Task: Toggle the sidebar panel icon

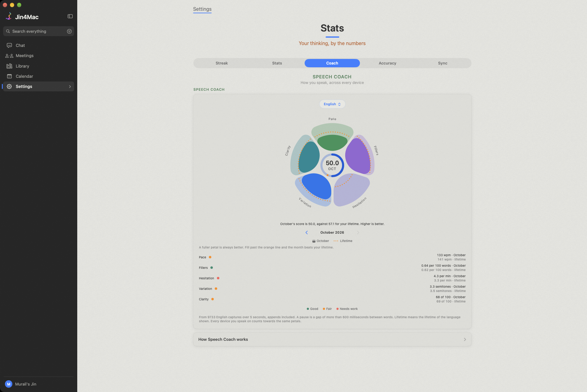Action: tap(70, 16)
